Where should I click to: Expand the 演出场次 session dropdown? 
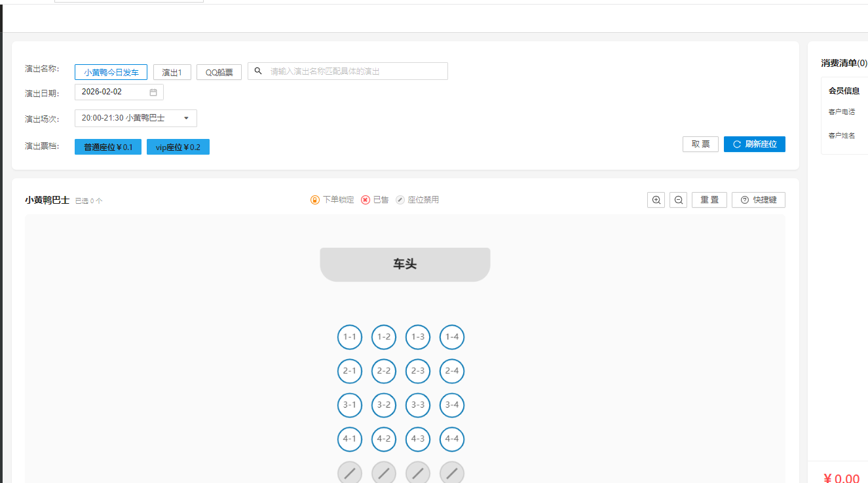point(136,119)
